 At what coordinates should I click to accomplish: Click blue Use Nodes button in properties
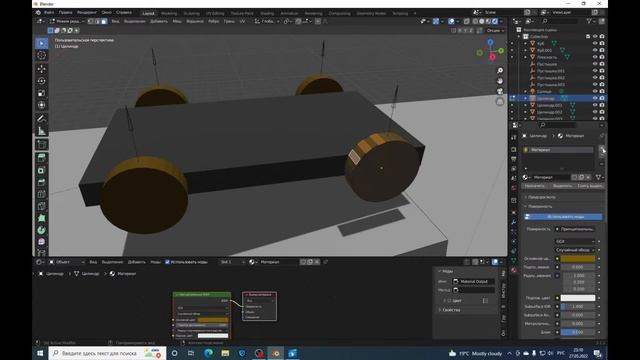(x=563, y=217)
